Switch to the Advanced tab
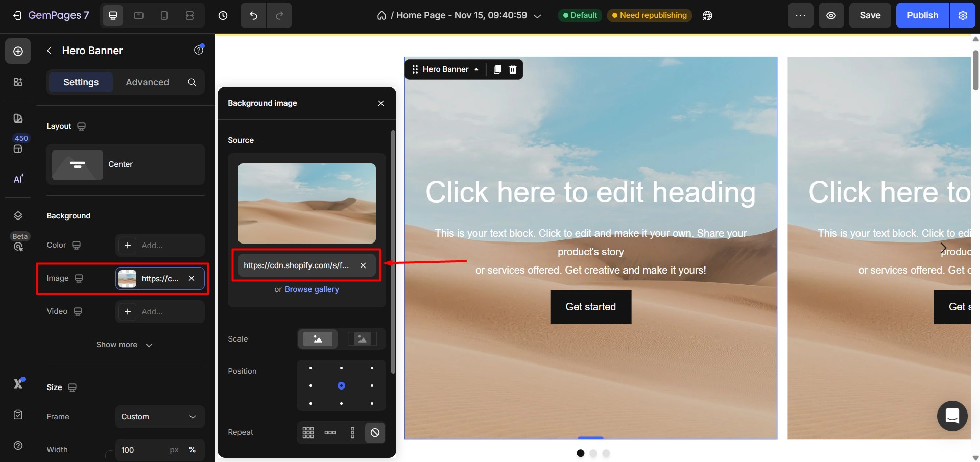The height and width of the screenshot is (462, 980). click(147, 82)
